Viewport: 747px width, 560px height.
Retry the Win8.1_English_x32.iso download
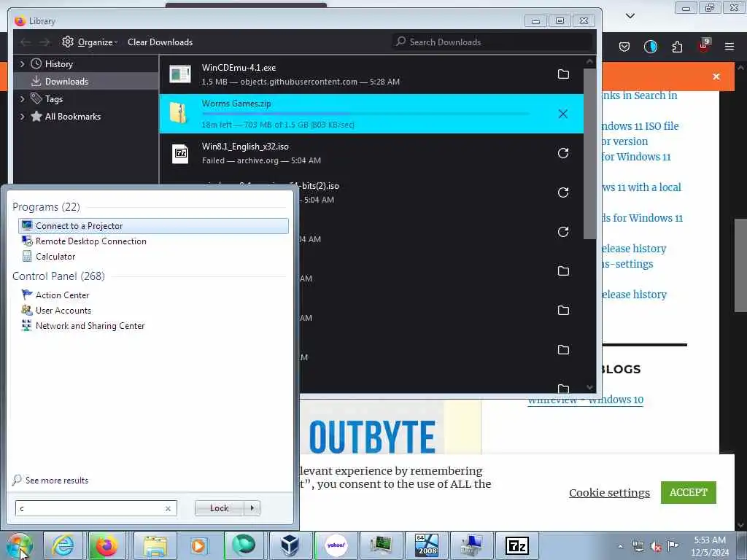(563, 153)
